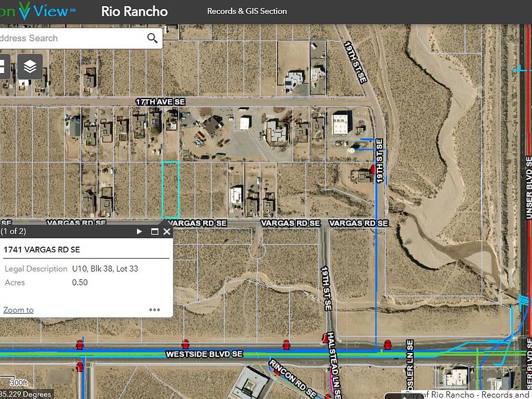
Task: Click the OSLER LN SE street label
Action: [x=410, y=364]
